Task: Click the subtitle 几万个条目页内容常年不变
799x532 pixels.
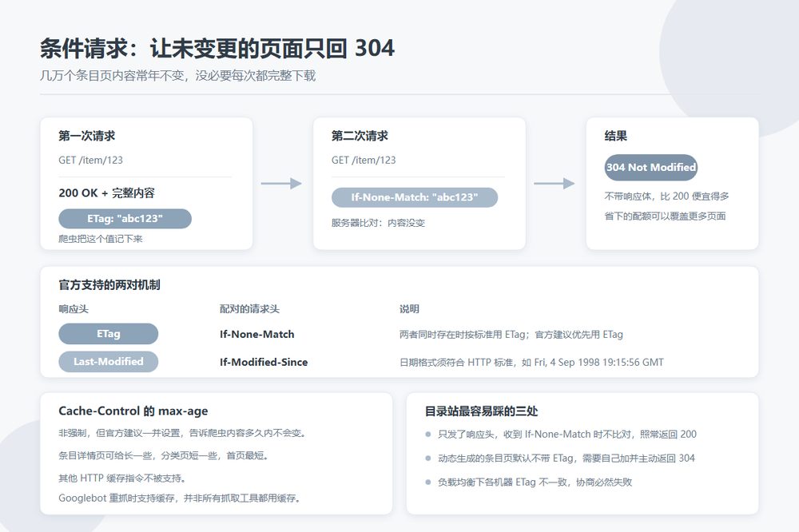Action: click(x=178, y=76)
